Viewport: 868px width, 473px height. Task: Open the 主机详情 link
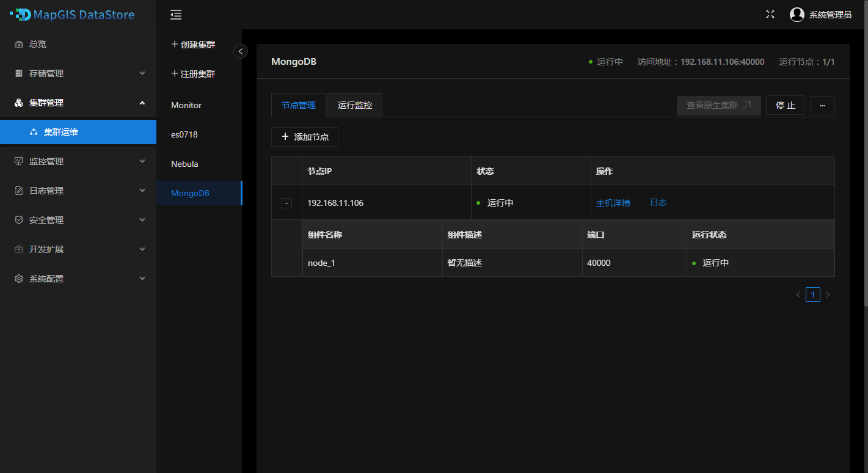click(x=613, y=203)
